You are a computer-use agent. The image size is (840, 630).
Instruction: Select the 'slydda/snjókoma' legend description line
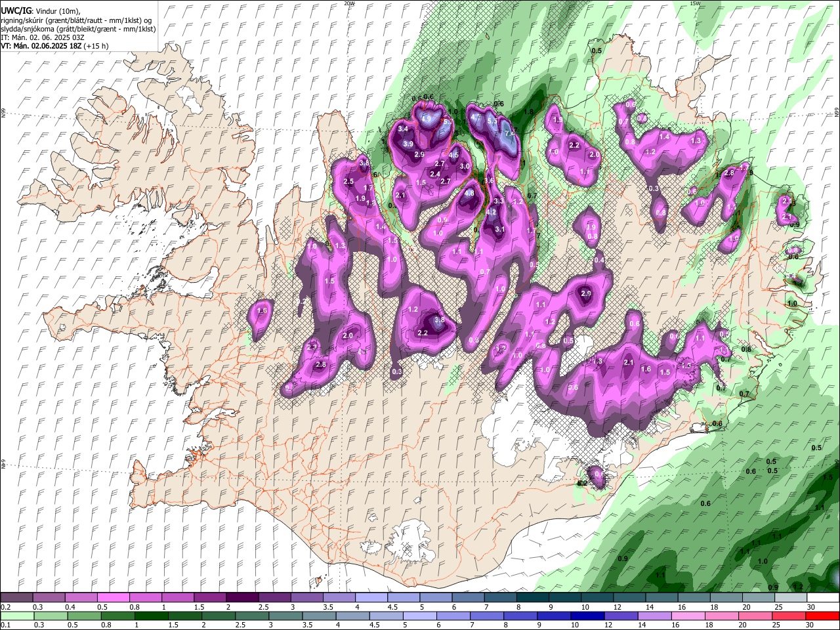(x=78, y=29)
